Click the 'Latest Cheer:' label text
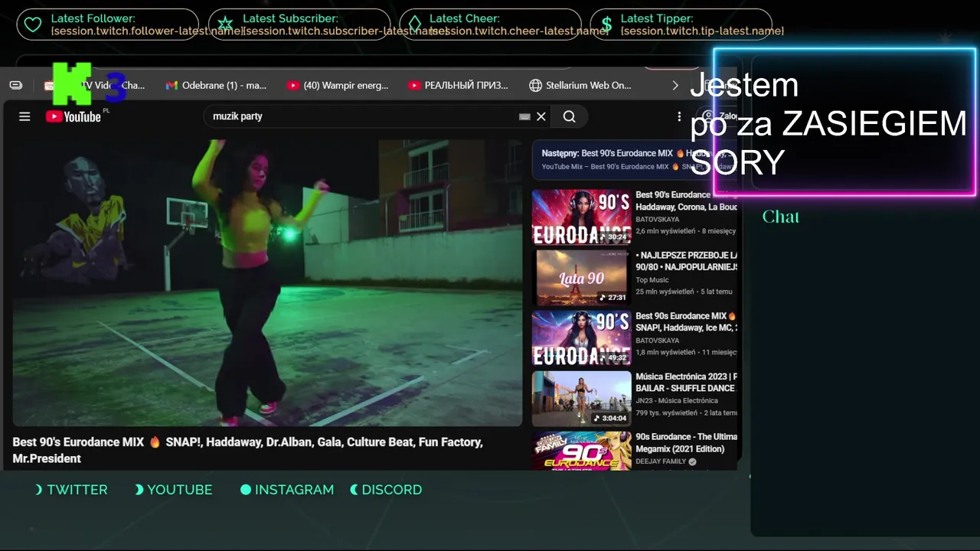The height and width of the screenshot is (551, 980). point(465,18)
